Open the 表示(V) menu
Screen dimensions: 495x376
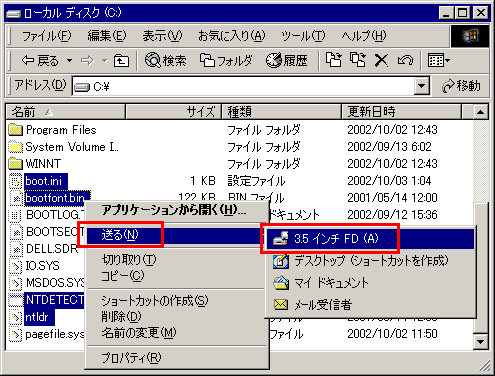click(162, 36)
